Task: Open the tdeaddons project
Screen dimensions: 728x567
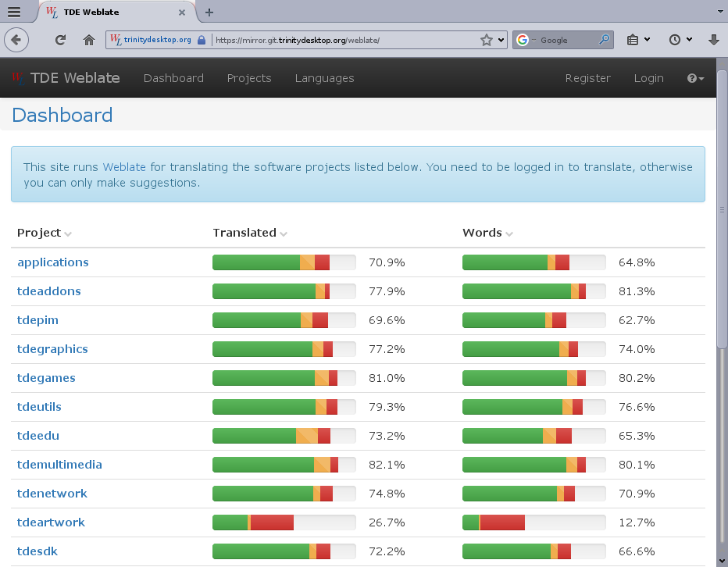Action: pos(48,291)
